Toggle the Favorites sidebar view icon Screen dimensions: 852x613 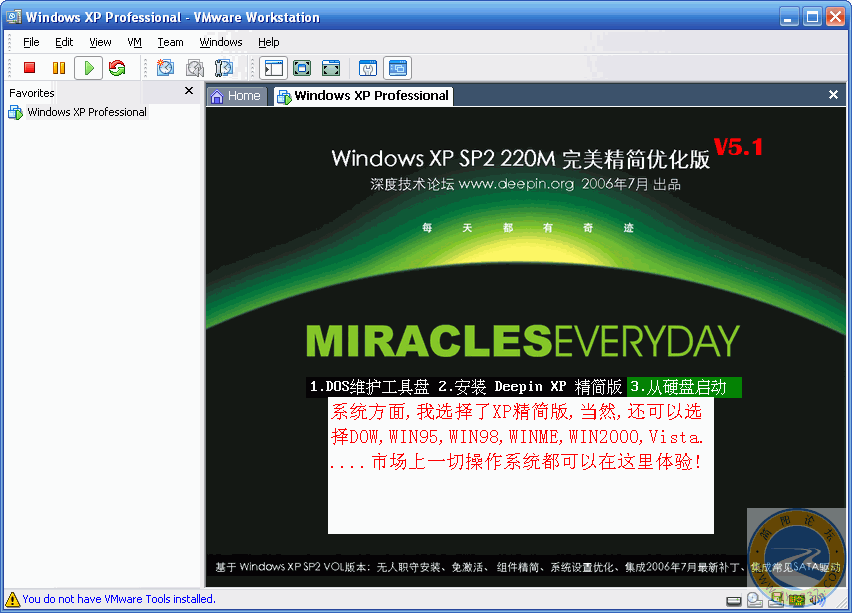(x=273, y=68)
